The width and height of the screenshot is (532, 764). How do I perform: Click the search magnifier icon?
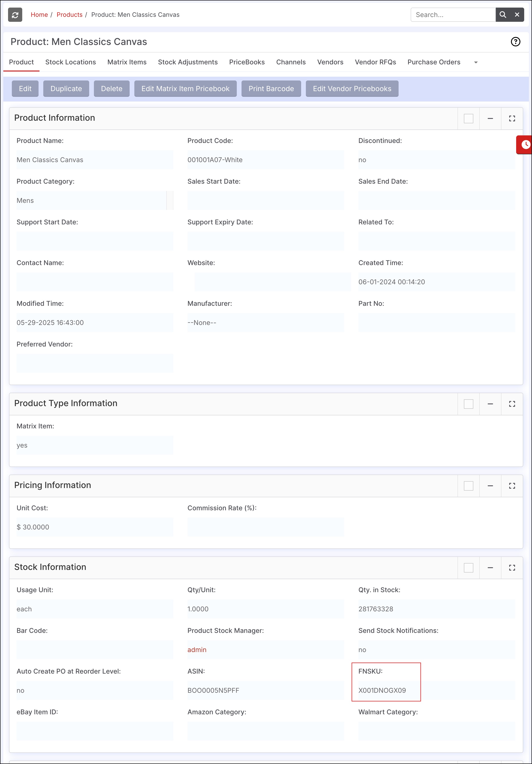[503, 15]
